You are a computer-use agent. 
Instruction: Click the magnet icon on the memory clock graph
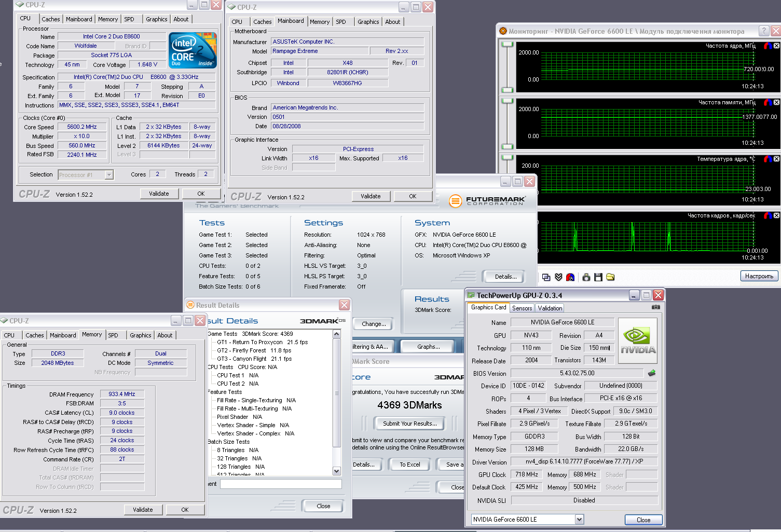pos(768,102)
